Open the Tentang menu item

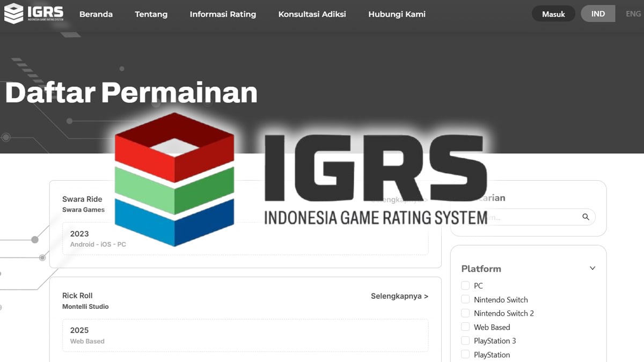[x=151, y=14]
